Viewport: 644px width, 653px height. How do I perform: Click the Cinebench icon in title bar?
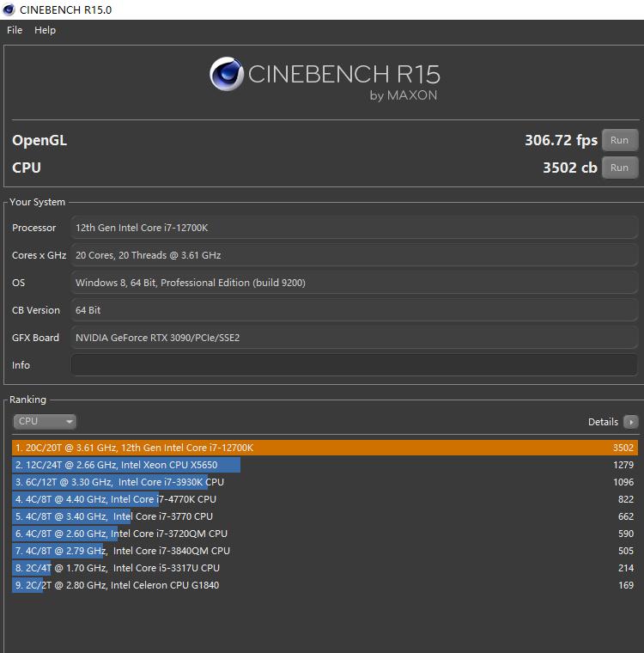coord(9,9)
